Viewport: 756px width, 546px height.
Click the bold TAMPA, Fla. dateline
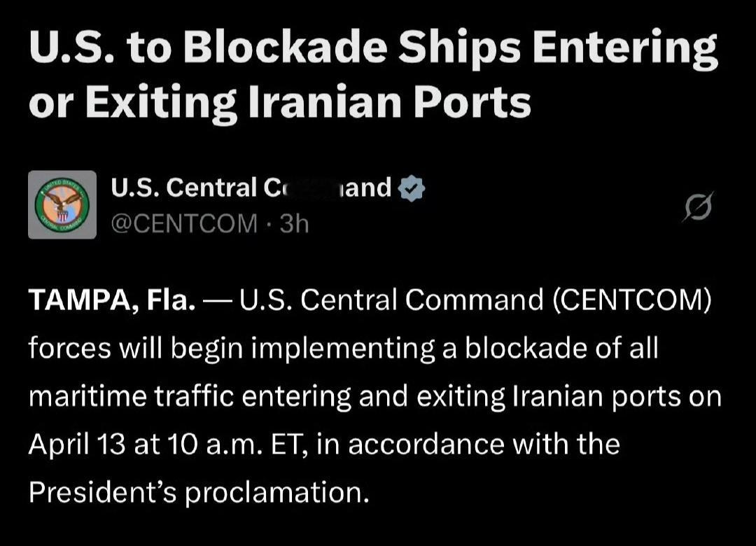tap(112, 300)
